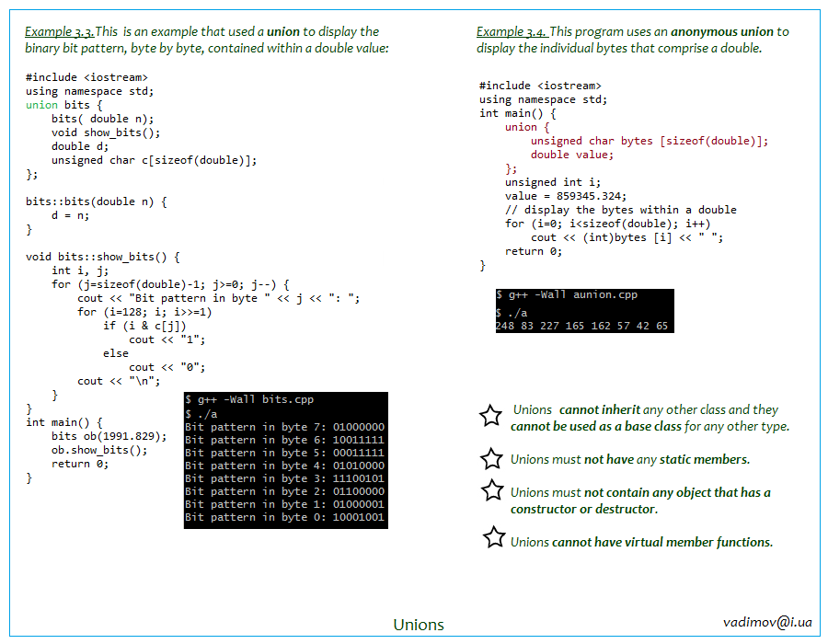Screen dimensions: 828x644
Task: Select the line 'void show_bits();'
Action: click(106, 132)
